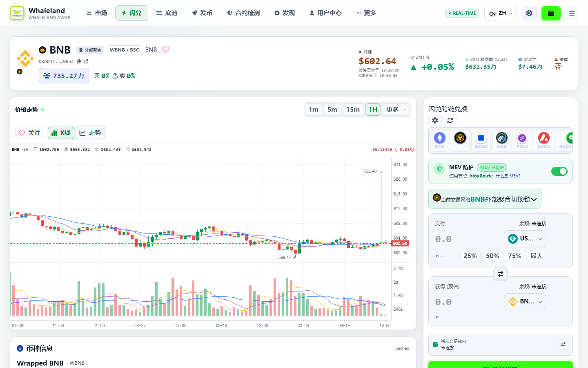Click the REAL-TIME status badge
The width and height of the screenshot is (588, 368).
click(462, 13)
